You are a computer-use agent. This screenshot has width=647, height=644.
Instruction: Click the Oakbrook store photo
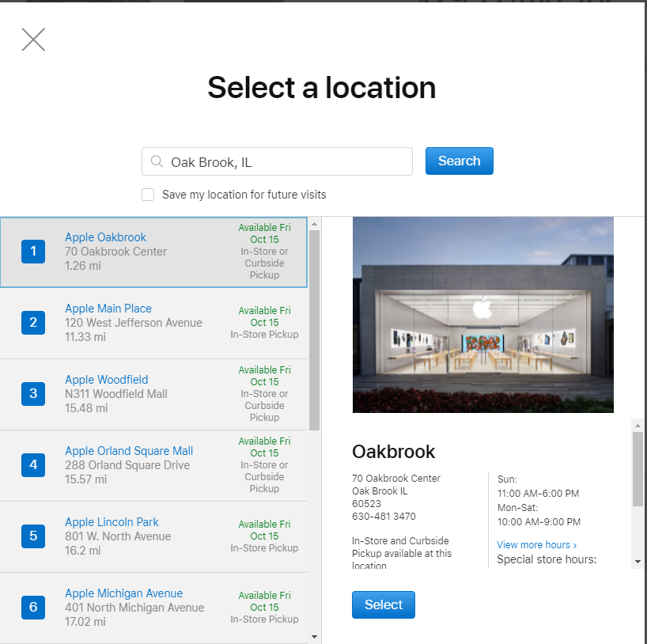click(x=482, y=315)
